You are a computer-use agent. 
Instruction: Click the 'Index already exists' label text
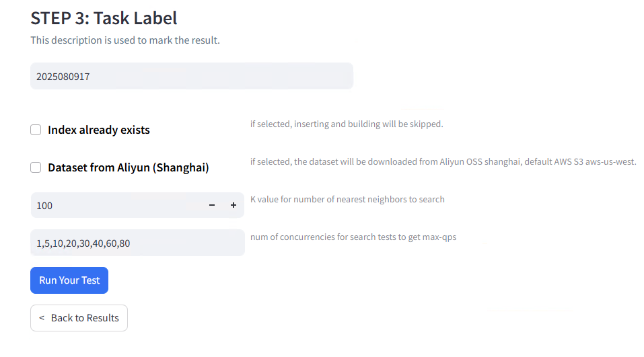(98, 130)
